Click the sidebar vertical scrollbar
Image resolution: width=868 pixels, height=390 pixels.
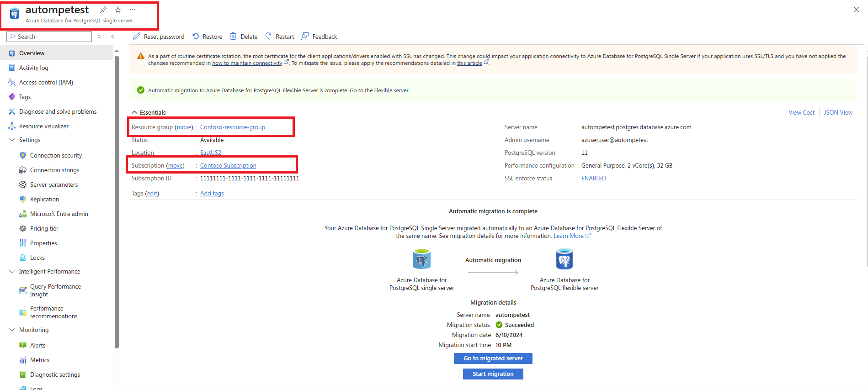pos(117,201)
